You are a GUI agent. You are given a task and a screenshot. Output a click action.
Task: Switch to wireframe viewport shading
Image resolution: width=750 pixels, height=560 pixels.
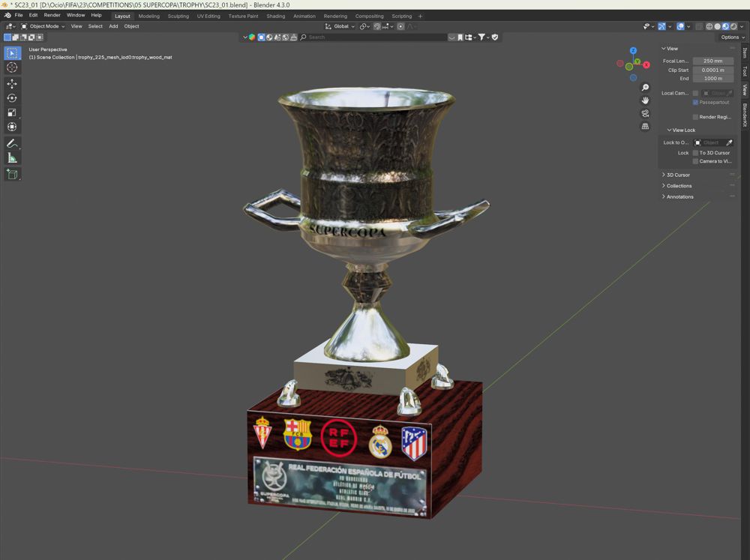709,26
